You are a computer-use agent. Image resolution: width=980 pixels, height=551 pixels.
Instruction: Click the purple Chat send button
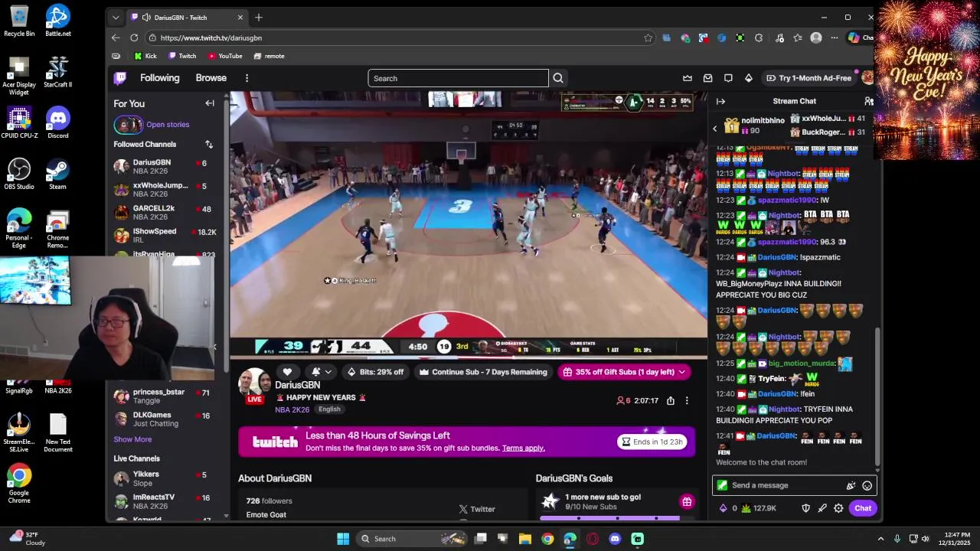[x=863, y=508]
